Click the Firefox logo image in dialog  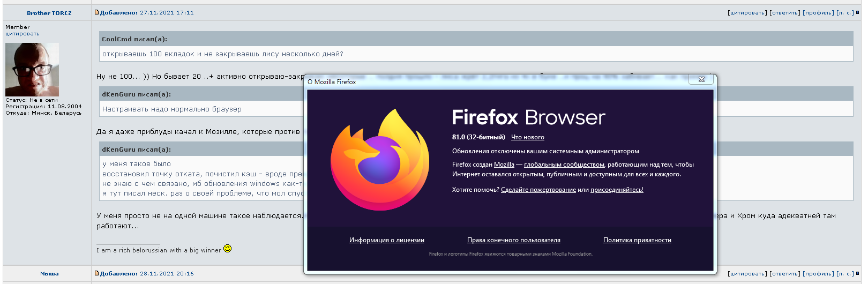(x=380, y=160)
